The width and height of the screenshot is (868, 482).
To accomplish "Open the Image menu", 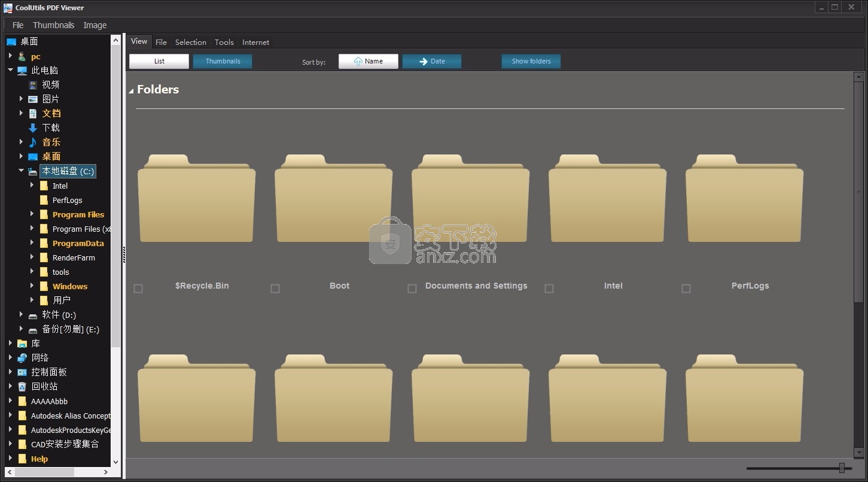I will tap(95, 25).
